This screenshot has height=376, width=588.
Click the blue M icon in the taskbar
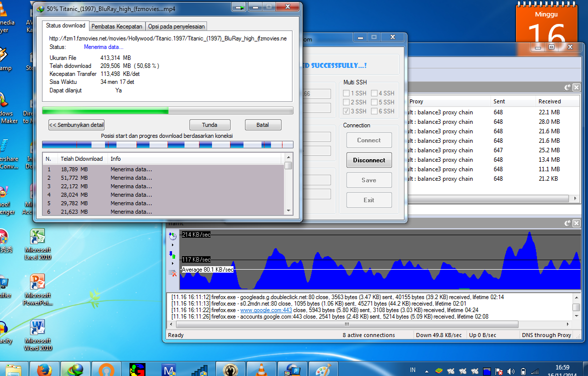(x=168, y=370)
